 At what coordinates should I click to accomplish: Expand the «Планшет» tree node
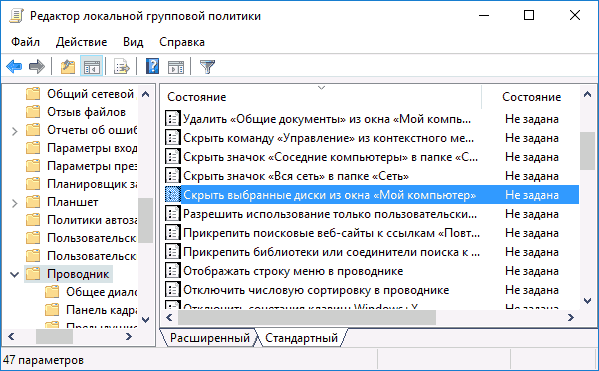pos(15,203)
